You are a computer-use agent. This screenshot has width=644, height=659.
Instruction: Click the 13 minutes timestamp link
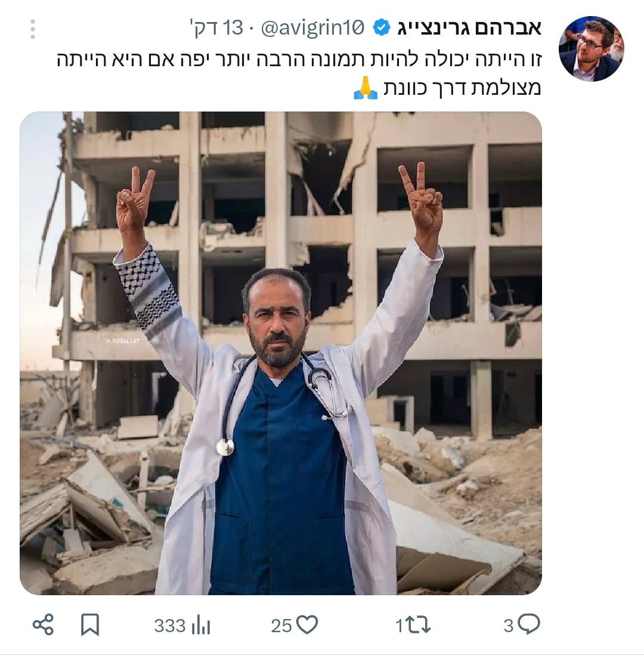pyautogui.click(x=217, y=29)
